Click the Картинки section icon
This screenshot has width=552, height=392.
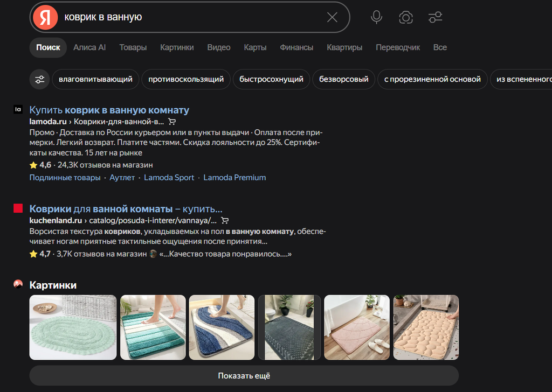[18, 284]
